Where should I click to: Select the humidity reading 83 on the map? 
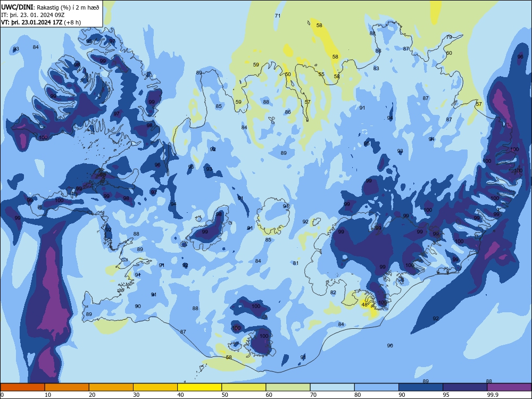coord(376,68)
